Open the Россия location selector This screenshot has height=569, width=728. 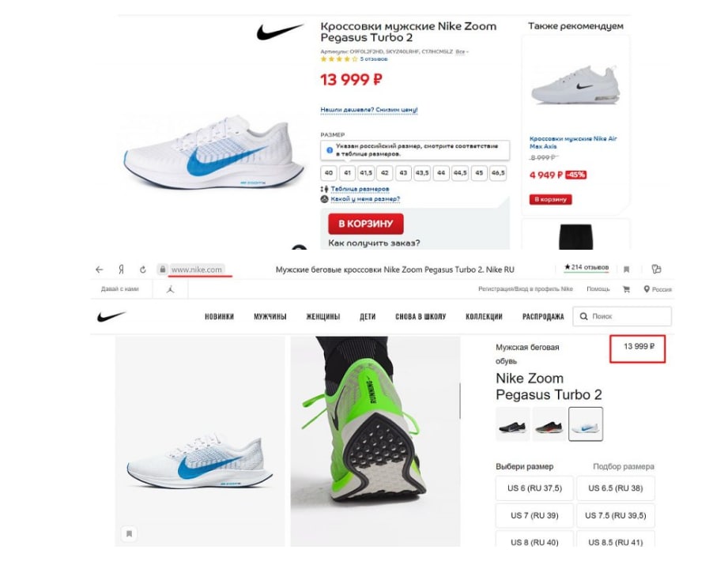click(x=658, y=289)
